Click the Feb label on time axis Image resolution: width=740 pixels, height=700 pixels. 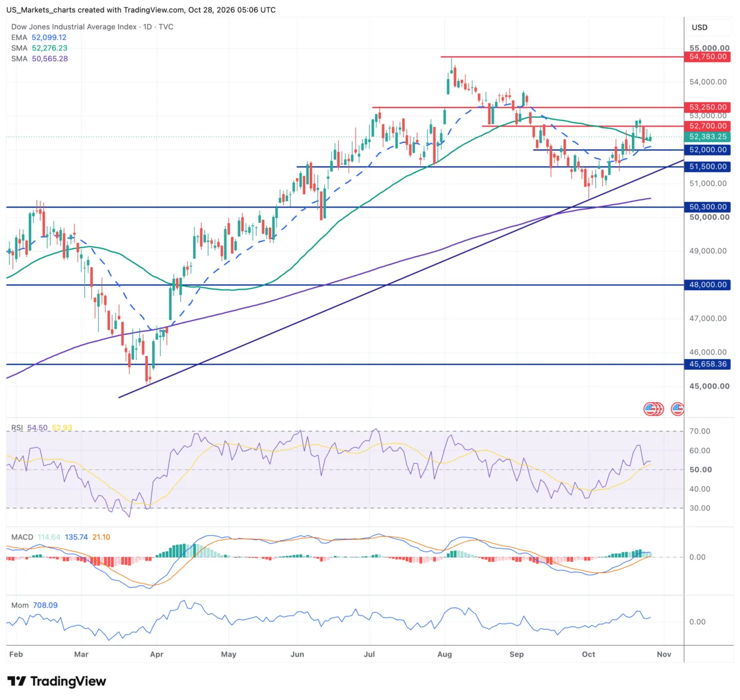[16, 654]
